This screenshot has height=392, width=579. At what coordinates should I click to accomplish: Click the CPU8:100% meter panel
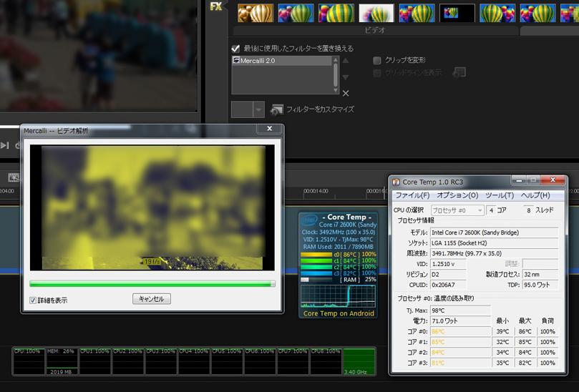(x=326, y=361)
